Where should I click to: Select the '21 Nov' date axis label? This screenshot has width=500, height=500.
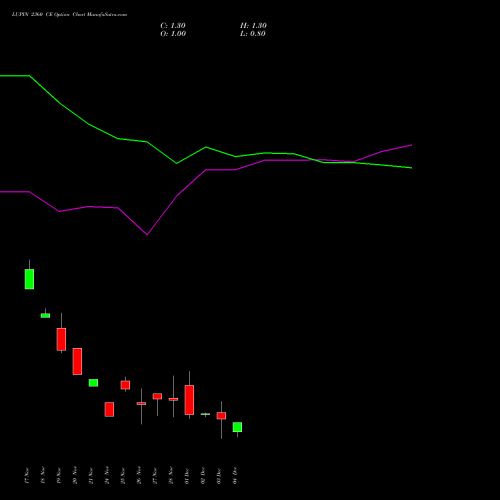(91, 475)
